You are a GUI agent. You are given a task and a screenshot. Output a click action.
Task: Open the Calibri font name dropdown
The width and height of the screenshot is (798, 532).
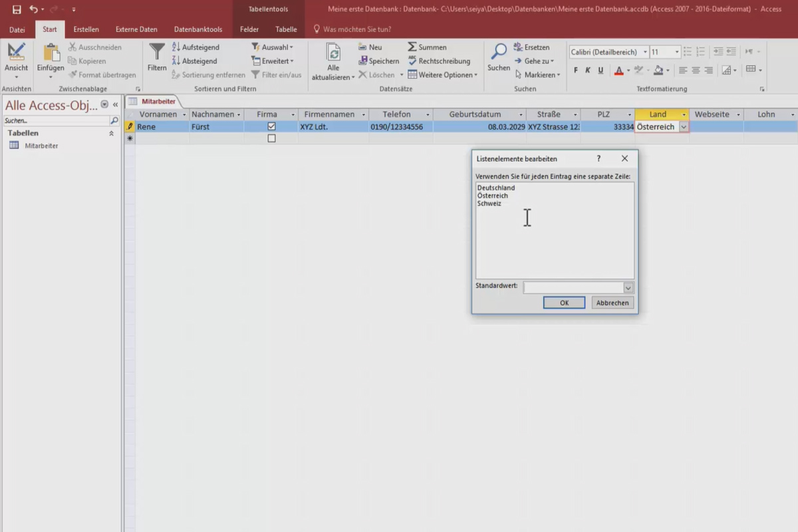pyautogui.click(x=645, y=52)
